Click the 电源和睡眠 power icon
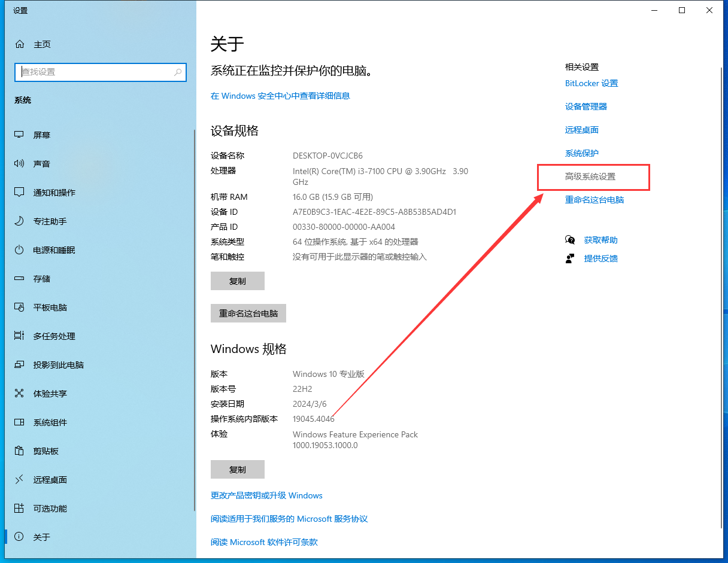 coord(19,250)
